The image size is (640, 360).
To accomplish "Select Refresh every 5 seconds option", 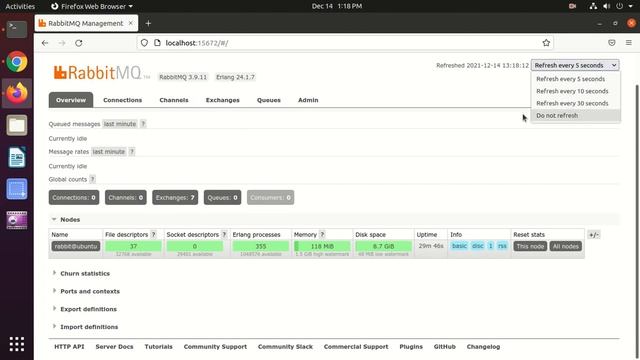I will point(576,79).
